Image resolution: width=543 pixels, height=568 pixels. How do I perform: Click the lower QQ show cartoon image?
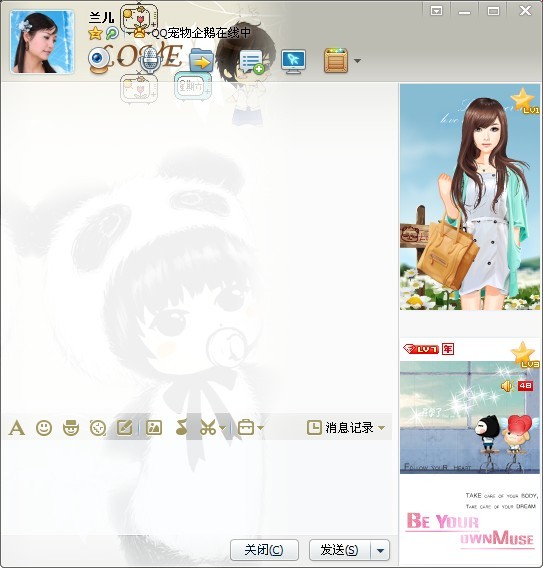click(470, 417)
